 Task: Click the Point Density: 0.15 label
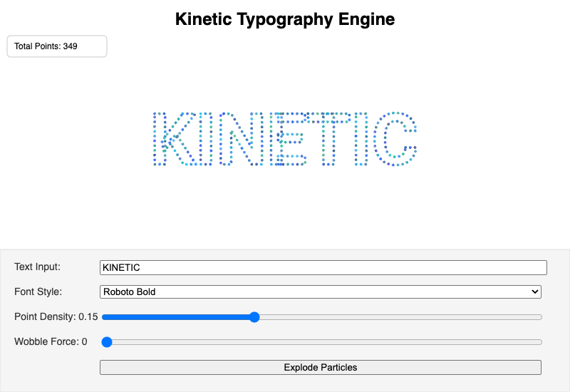click(x=56, y=316)
